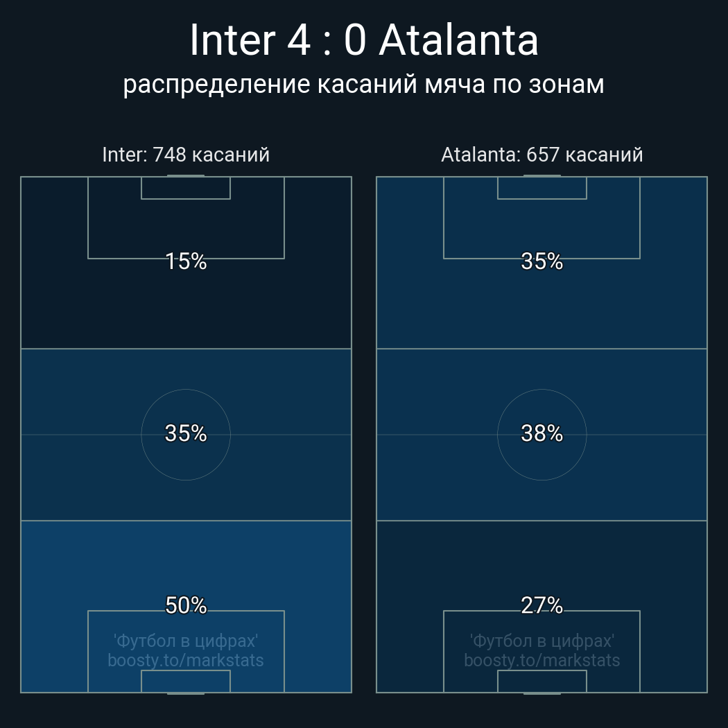Click the Atalanta 38% midfield zone label
The width and height of the screenshot is (728, 728).
click(541, 433)
